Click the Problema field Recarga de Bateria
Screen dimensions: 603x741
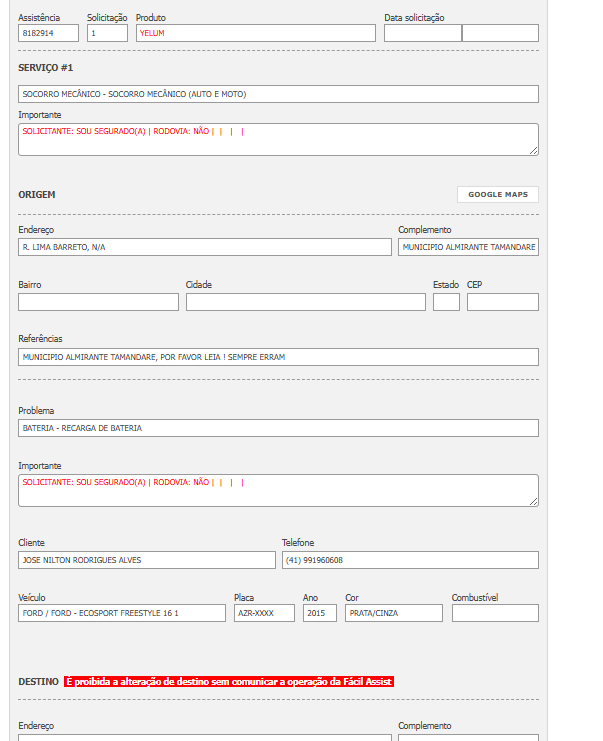[x=278, y=428]
